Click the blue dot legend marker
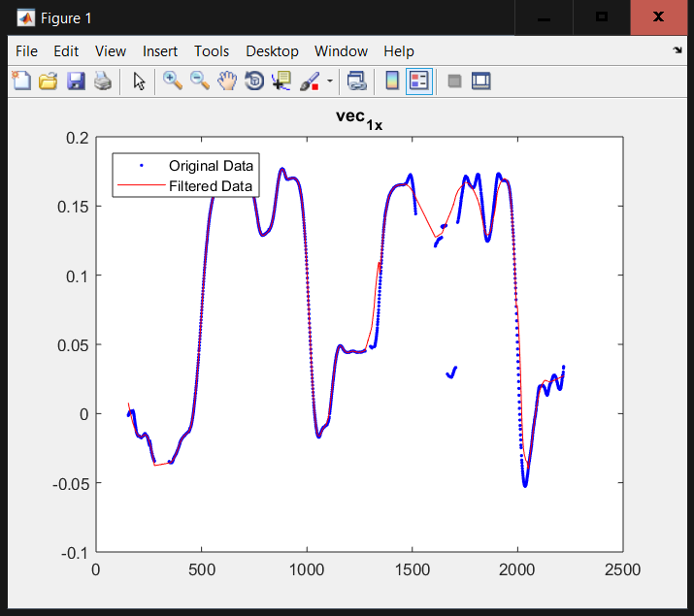Image resolution: width=694 pixels, height=616 pixels. [x=142, y=165]
